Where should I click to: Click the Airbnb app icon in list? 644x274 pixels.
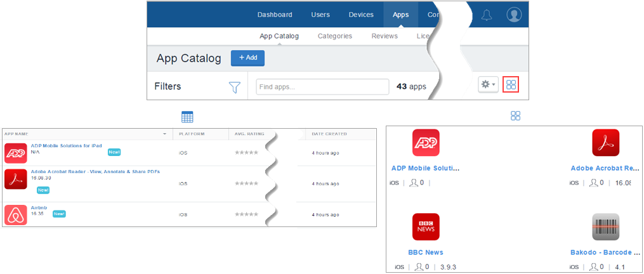click(15, 214)
